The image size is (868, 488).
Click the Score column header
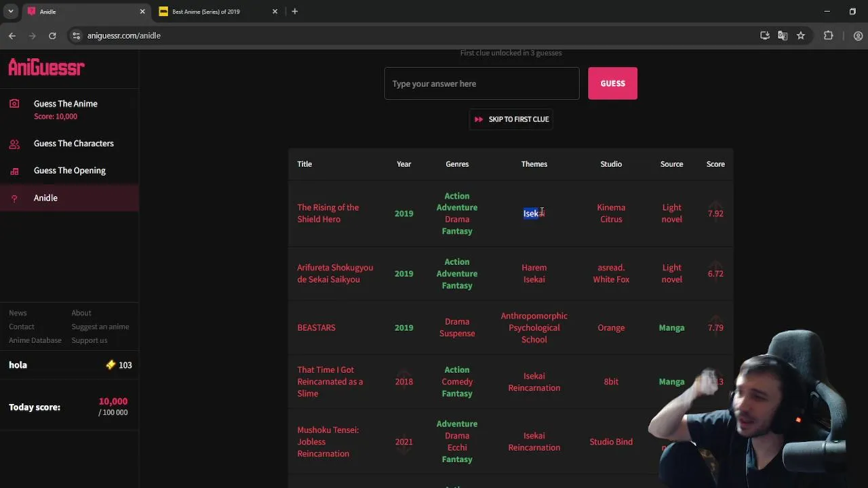[715, 164]
